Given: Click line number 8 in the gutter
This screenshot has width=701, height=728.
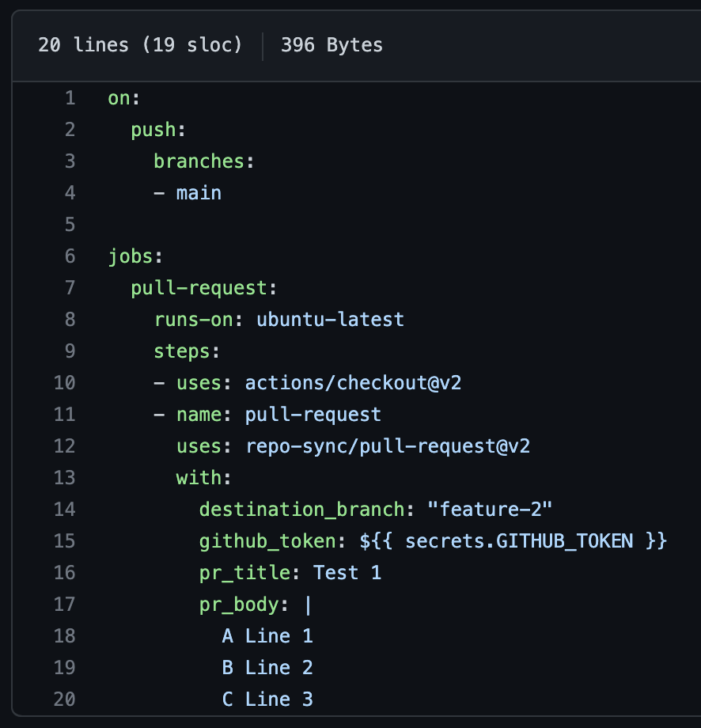Looking at the screenshot, I should 70,320.
